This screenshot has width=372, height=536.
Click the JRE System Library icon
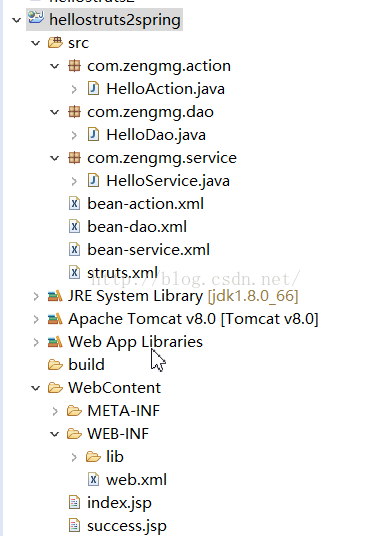coord(55,296)
